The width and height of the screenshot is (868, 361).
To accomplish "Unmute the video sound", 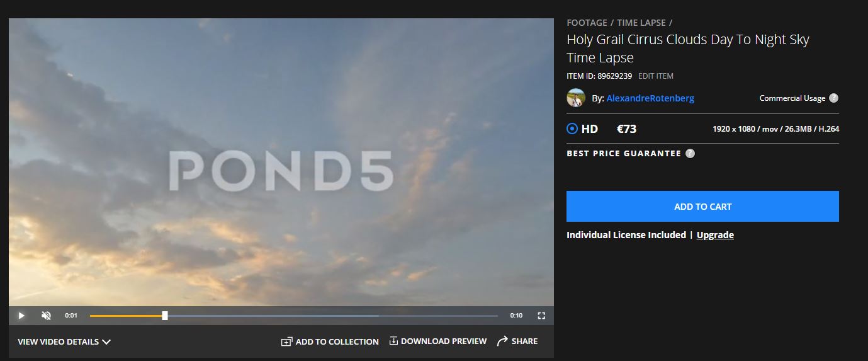I will [x=46, y=316].
